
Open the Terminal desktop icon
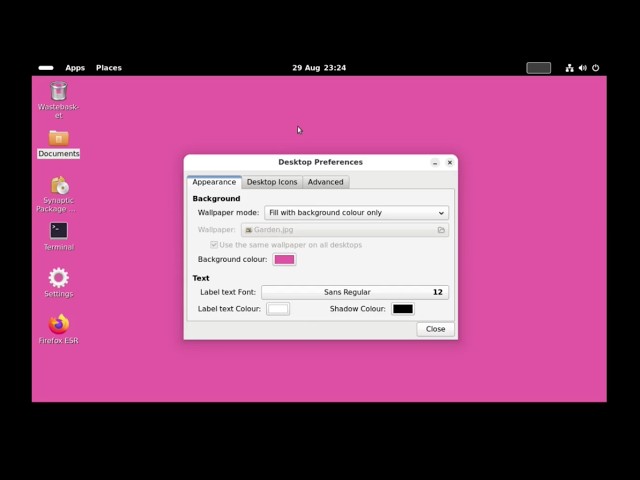pyautogui.click(x=59, y=231)
